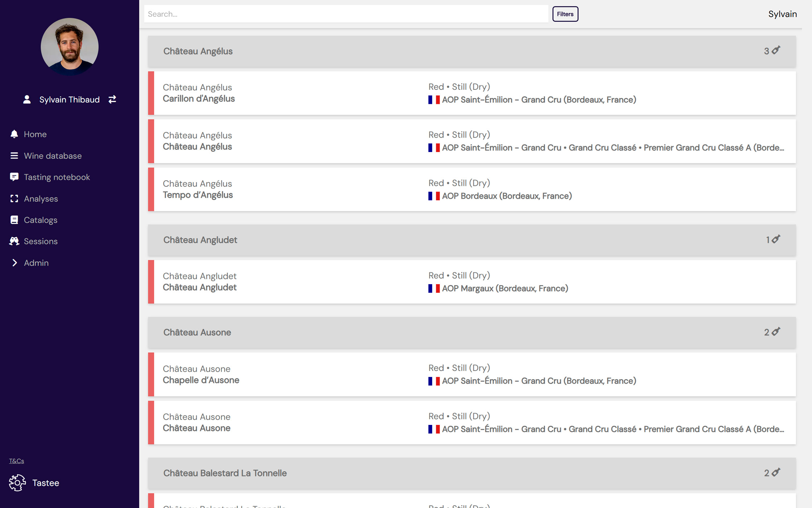Click bottle icon in Château Ausone header
The width and height of the screenshot is (812, 508).
click(x=776, y=332)
